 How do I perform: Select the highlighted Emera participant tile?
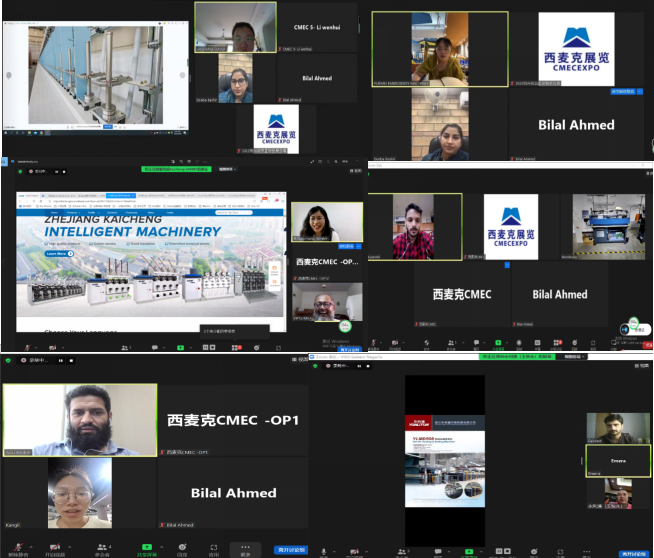618,461
